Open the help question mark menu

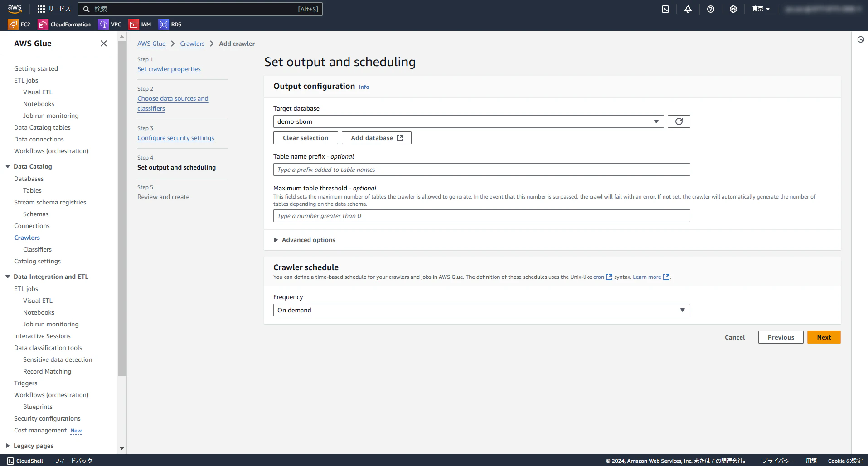pos(711,9)
